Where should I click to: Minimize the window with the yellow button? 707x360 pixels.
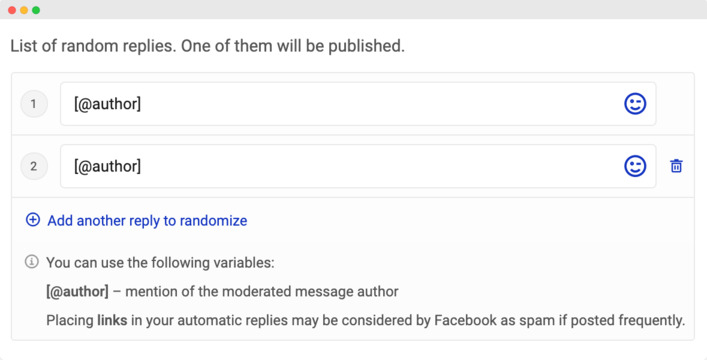click(24, 10)
